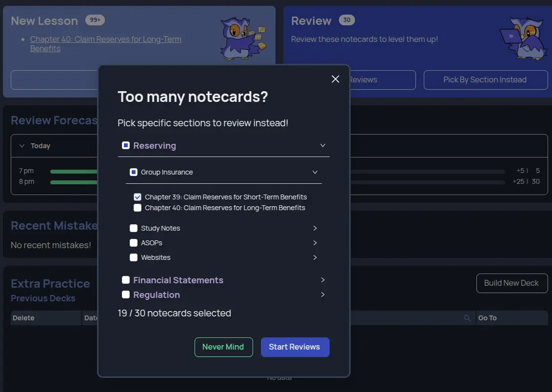Check the Financial Statements checkbox

126,280
